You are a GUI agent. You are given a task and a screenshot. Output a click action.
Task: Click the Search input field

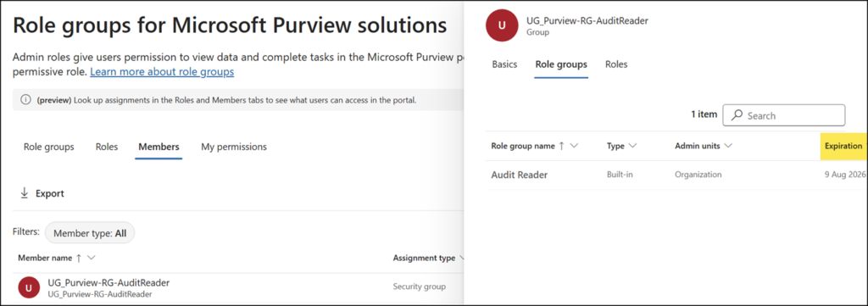(784, 115)
